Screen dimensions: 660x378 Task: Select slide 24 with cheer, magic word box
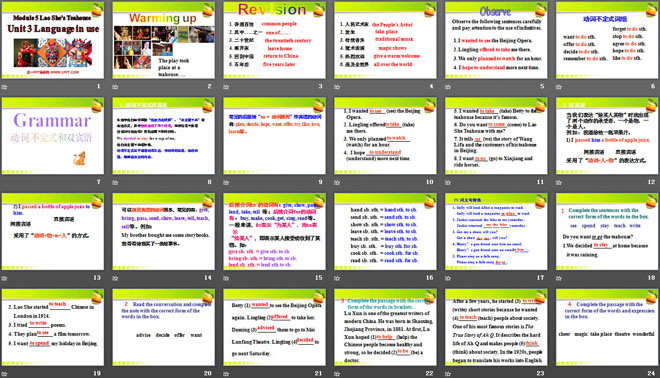coord(607,327)
